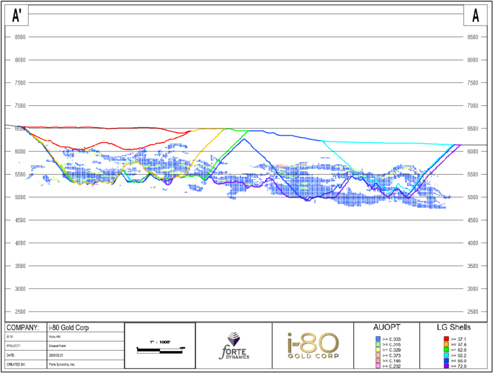Click the 1" : 1000' scale text
This screenshot has height=373, width=493.
pyautogui.click(x=160, y=342)
